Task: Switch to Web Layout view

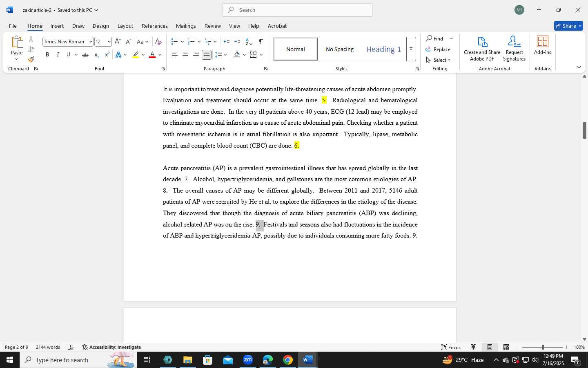Action: [x=506, y=347]
